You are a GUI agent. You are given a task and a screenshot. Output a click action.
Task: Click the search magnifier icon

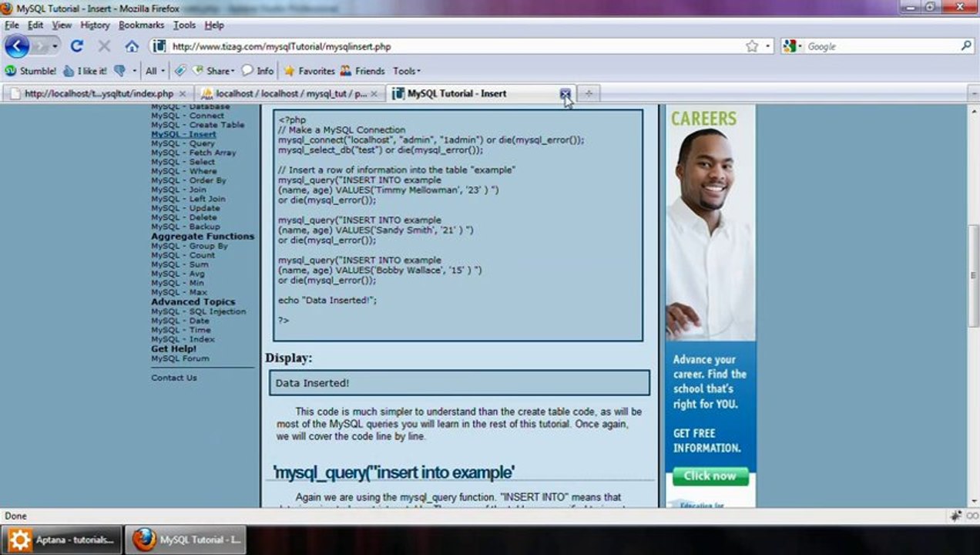pos(966,46)
